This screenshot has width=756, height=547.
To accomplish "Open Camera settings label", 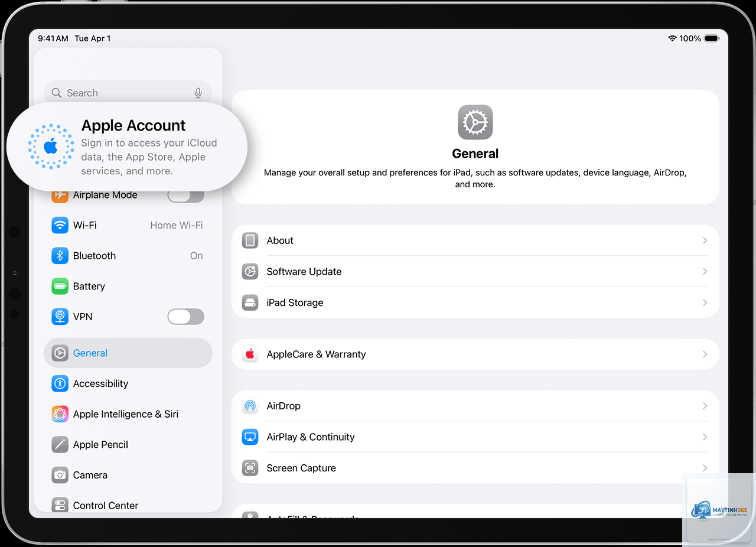I will click(x=90, y=475).
